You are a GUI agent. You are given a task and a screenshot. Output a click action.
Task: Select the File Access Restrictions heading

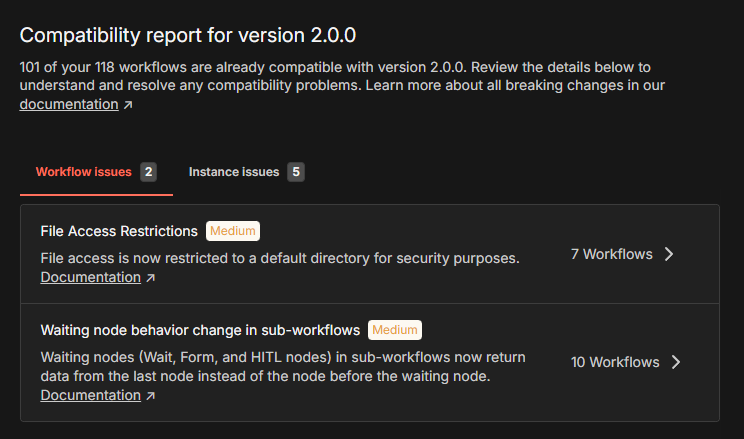coord(119,231)
